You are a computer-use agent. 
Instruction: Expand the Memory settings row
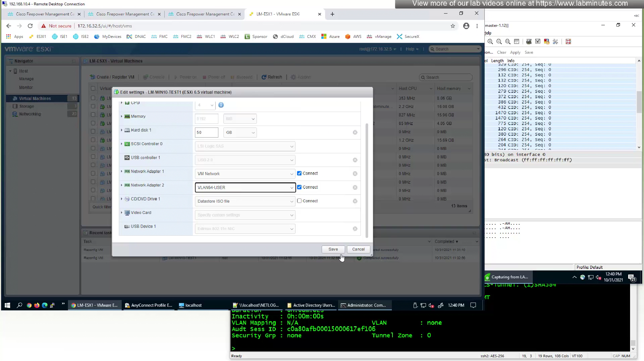pyautogui.click(x=121, y=116)
